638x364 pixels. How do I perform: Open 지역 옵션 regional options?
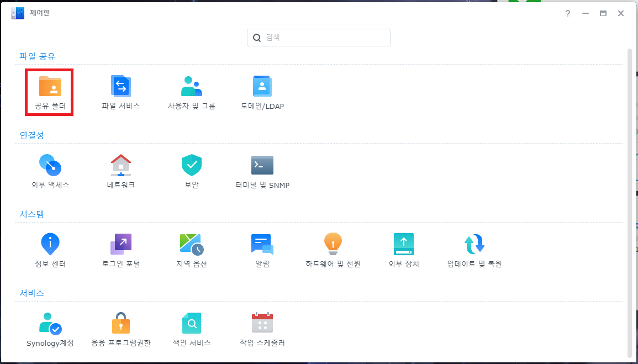(192, 245)
